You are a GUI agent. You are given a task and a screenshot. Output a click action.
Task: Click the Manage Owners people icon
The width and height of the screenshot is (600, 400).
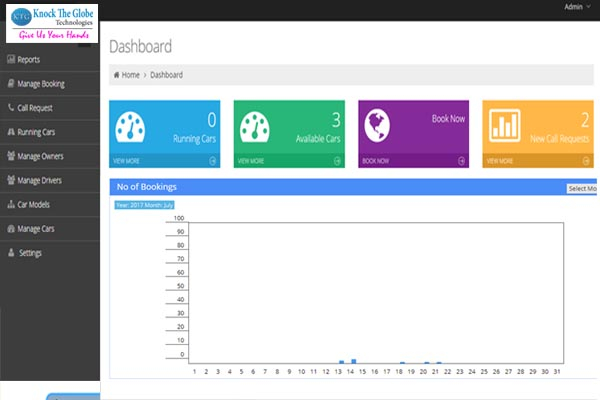[x=11, y=156]
